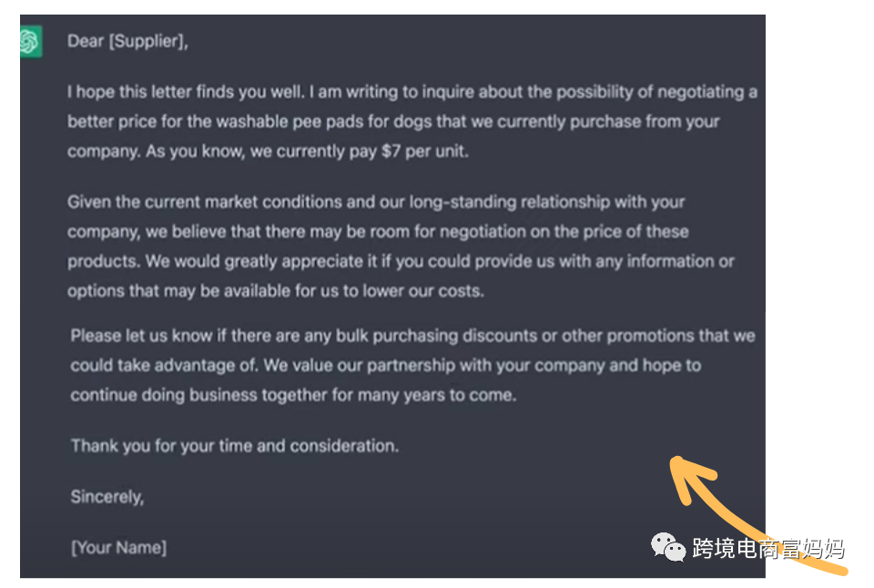Click the "$7 per unit" price text

[x=424, y=151]
